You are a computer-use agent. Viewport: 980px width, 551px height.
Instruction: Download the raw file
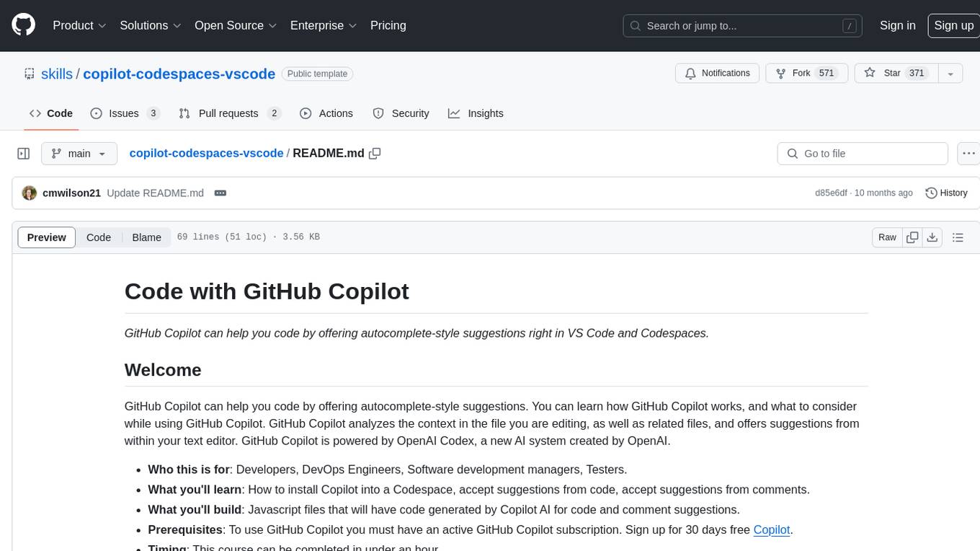932,237
